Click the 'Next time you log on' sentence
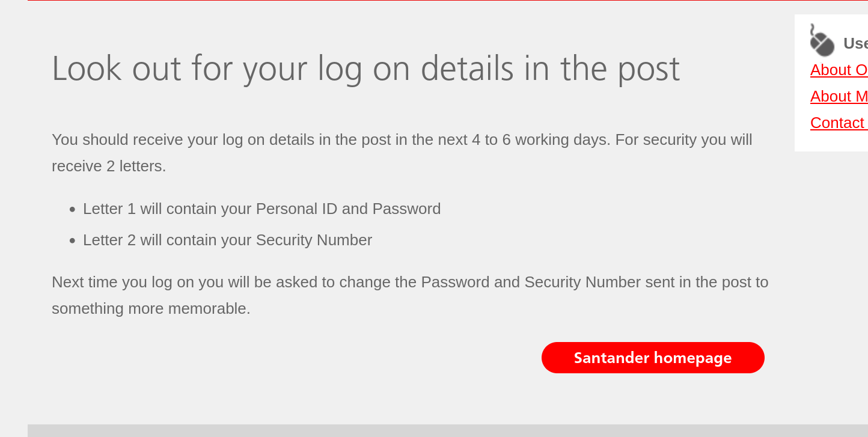Viewport: 868px width, 437px height. [410, 282]
